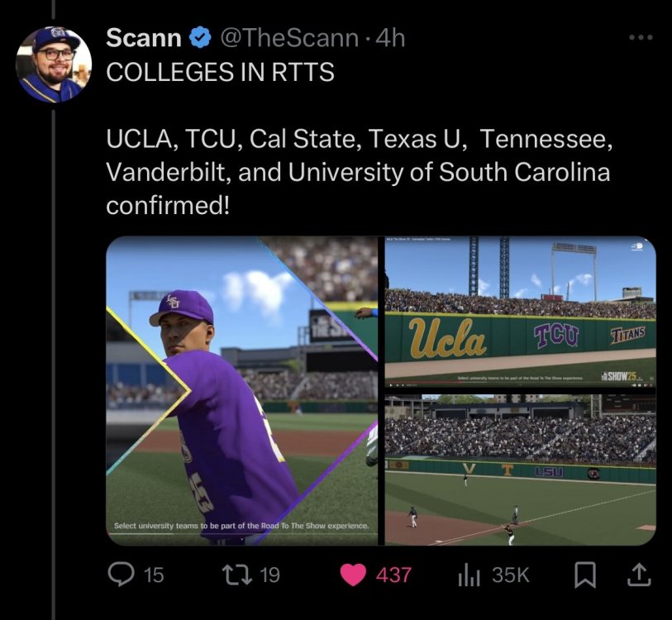The width and height of the screenshot is (672, 620).
Task: Bookmark this post
Action: [x=584, y=575]
